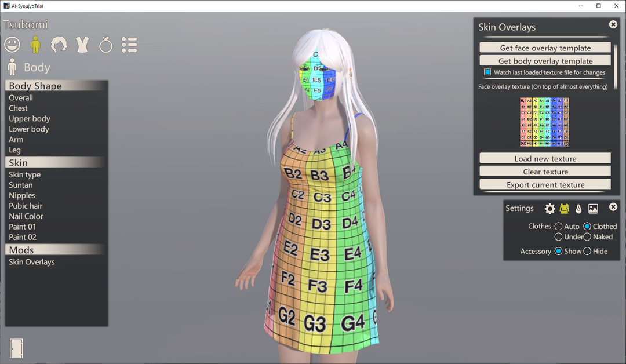Select the ring accessory icon
This screenshot has width=626, height=364.
[x=105, y=45]
